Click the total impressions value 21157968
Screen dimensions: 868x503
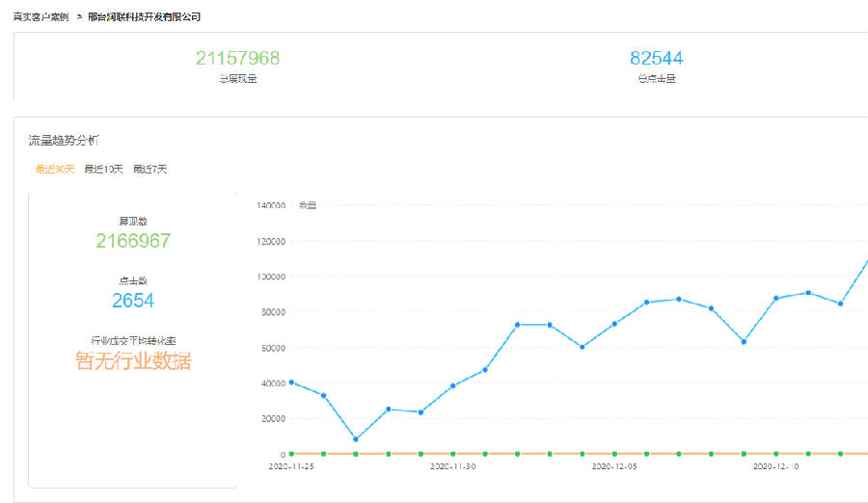237,58
